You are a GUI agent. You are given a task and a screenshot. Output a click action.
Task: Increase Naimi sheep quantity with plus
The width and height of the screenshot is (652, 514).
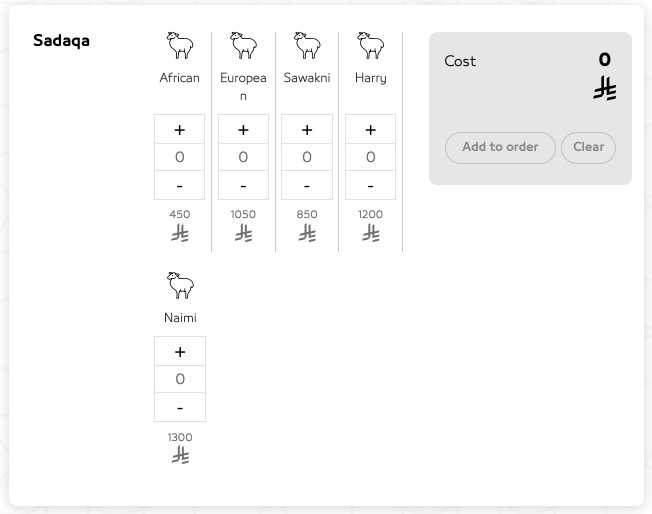point(180,352)
